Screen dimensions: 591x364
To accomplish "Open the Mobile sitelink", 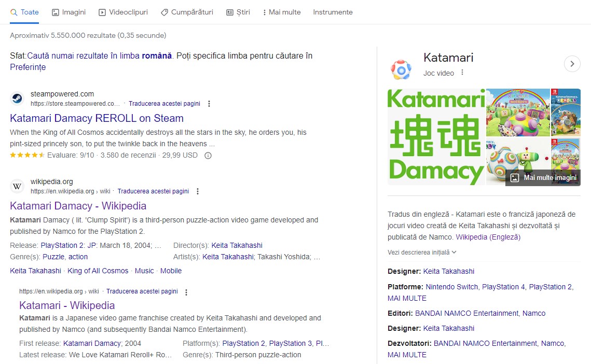I will pos(171,271).
